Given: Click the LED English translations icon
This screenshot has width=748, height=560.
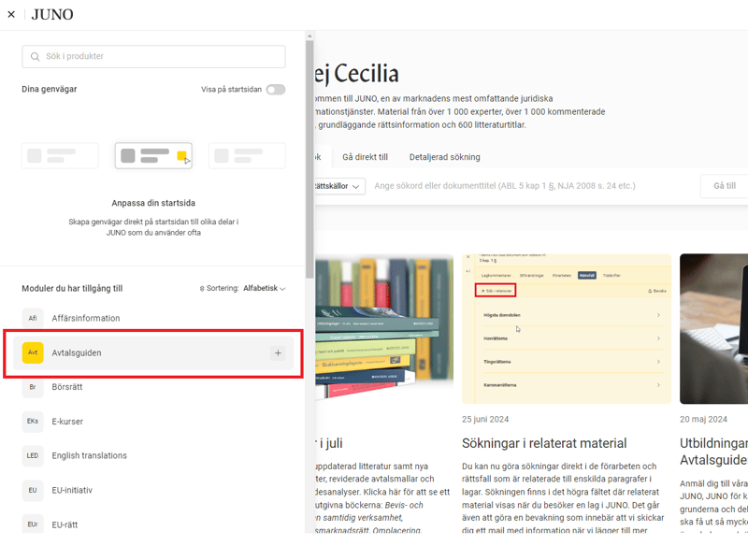Looking at the screenshot, I should pyautogui.click(x=33, y=455).
